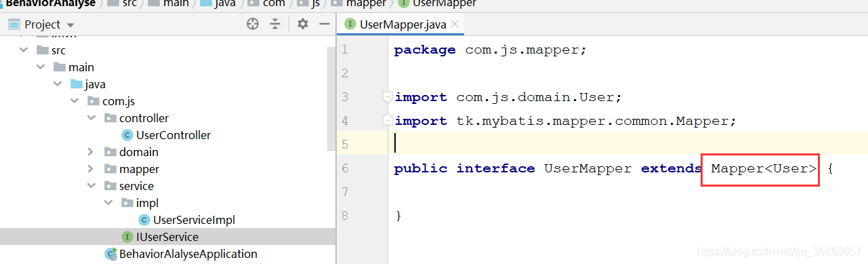Click line number 1 in the gutter
The image size is (868, 264).
(x=345, y=50)
